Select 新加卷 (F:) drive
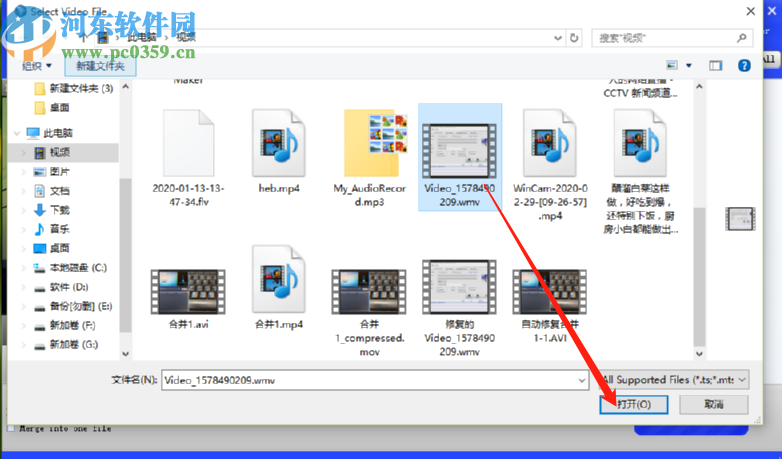The image size is (782, 459). tap(64, 326)
